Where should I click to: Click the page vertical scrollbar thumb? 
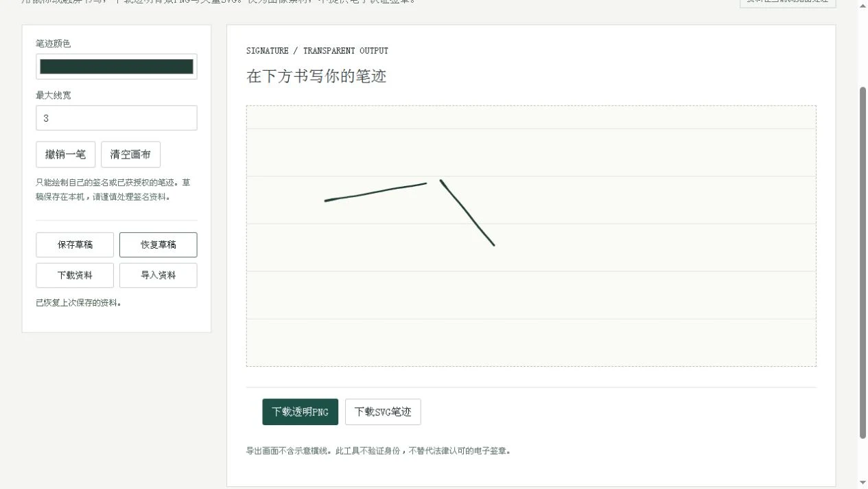tap(863, 262)
